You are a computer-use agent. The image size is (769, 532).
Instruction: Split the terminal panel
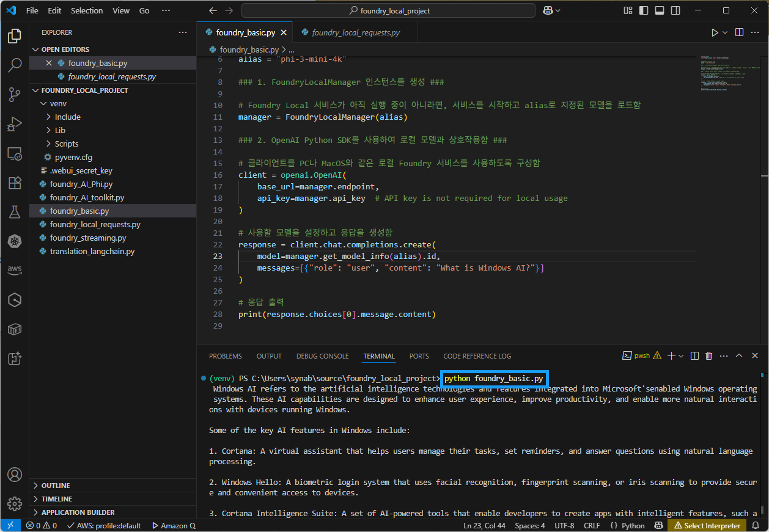pos(694,355)
